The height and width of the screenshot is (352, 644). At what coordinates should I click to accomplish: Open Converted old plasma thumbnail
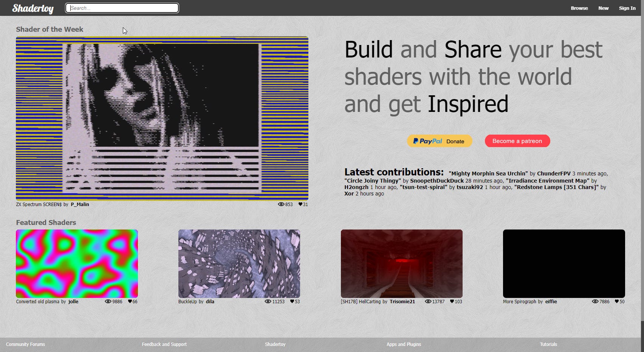(77, 264)
